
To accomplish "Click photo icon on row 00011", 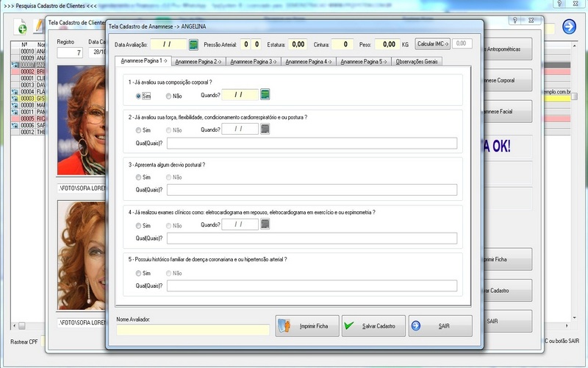I will (x=15, y=112).
